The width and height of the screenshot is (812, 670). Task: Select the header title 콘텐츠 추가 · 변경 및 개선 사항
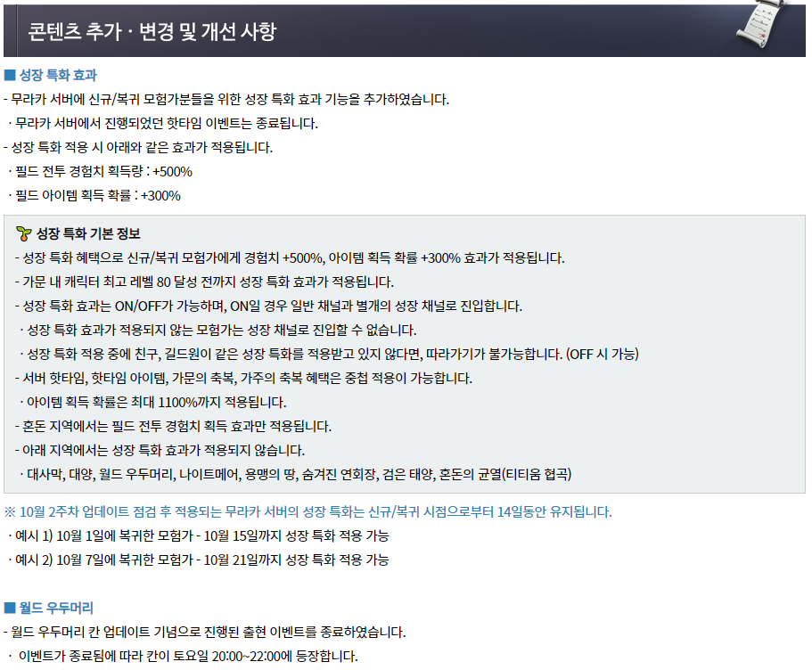(x=152, y=31)
